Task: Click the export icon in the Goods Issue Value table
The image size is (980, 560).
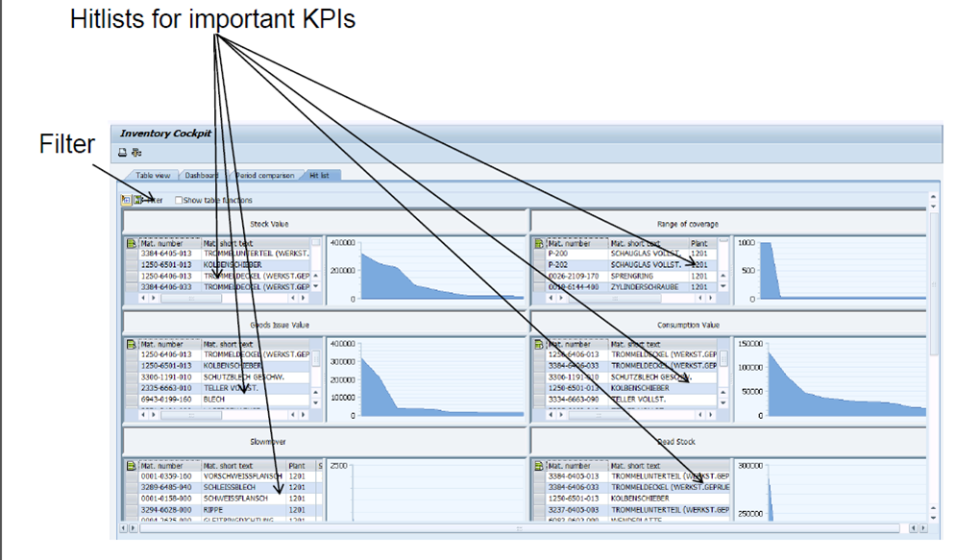Action: click(x=131, y=343)
